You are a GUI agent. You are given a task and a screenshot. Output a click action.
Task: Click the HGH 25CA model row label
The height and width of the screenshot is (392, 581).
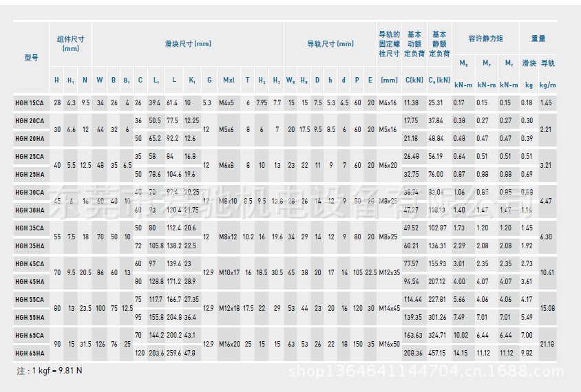click(30, 156)
